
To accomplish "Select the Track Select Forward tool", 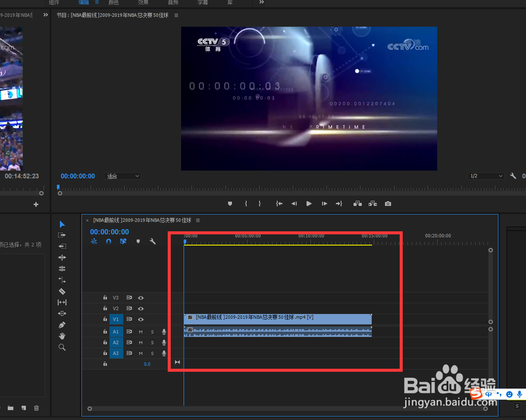I will [62, 235].
